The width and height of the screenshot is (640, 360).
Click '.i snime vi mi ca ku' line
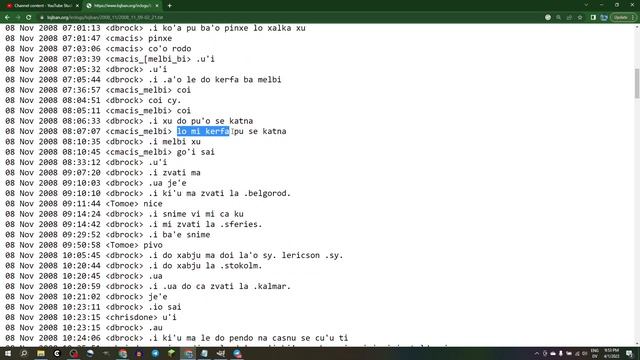tap(196, 214)
